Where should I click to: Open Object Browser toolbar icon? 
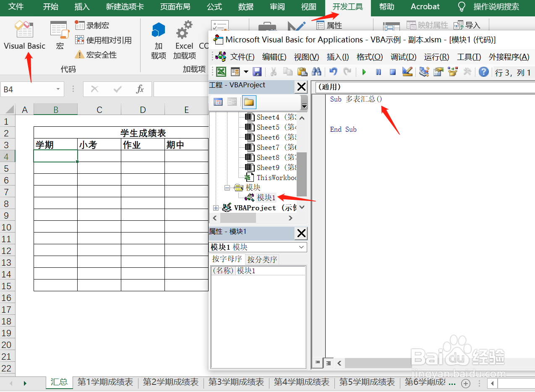pyautogui.click(x=453, y=72)
